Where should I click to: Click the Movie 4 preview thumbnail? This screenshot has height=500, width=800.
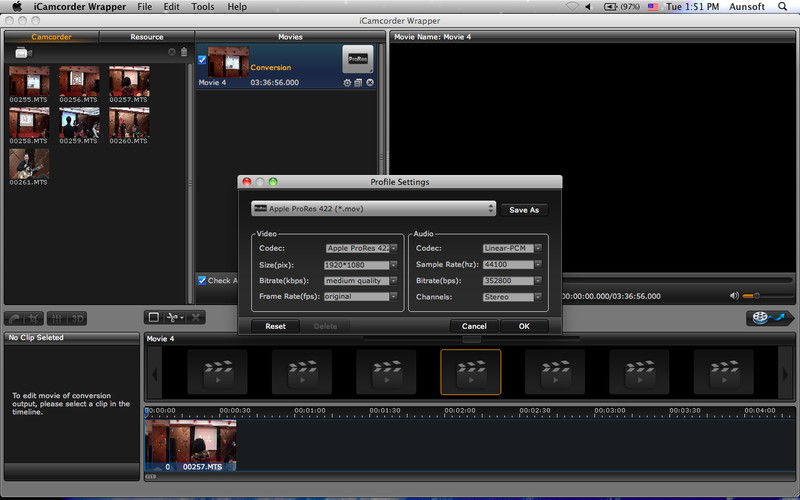click(x=228, y=62)
